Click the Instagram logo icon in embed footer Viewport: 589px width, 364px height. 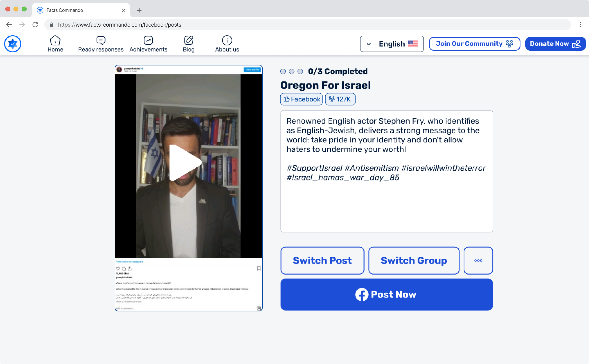pyautogui.click(x=259, y=308)
